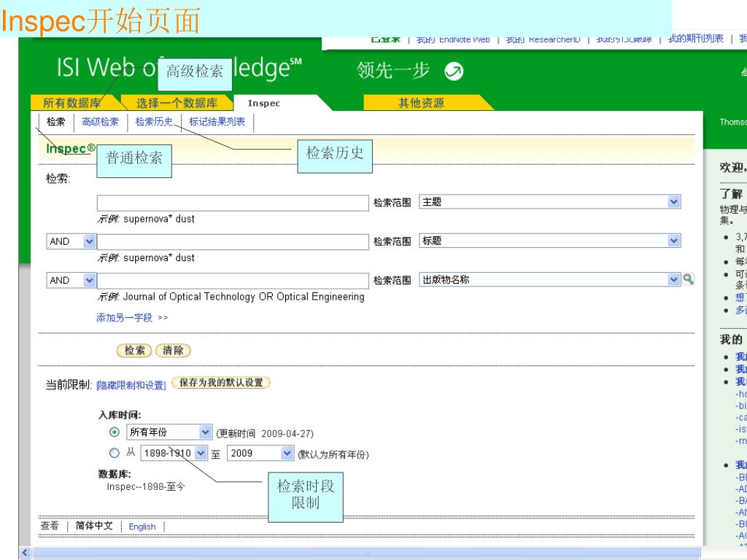Click 添加另一字段 link
The height and width of the screenshot is (560, 747).
pyautogui.click(x=132, y=318)
